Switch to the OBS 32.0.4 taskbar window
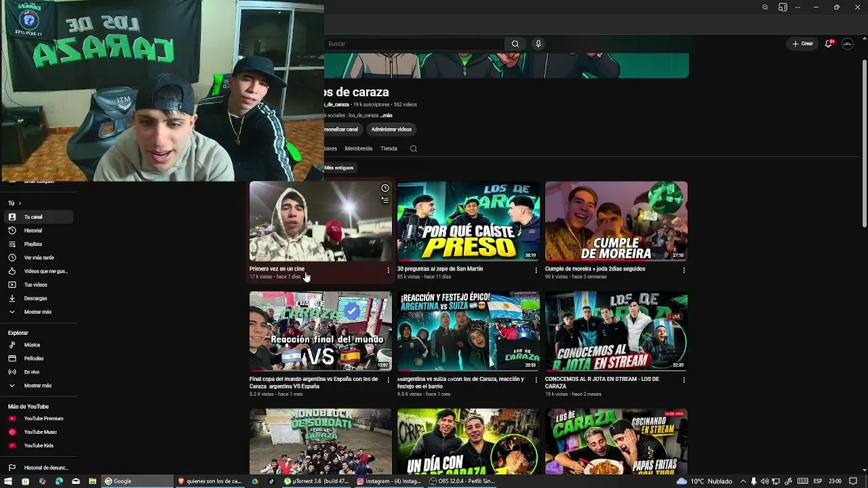Viewport: 868px width, 488px height. click(x=463, y=481)
